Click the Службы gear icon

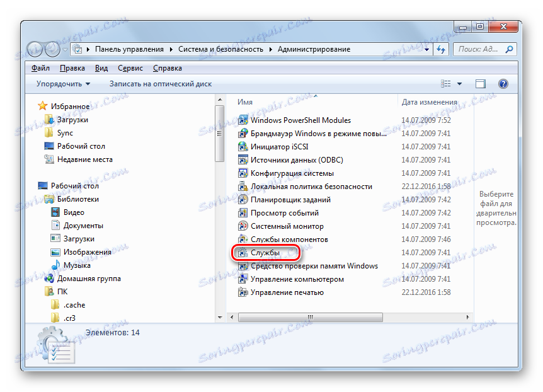click(x=243, y=253)
